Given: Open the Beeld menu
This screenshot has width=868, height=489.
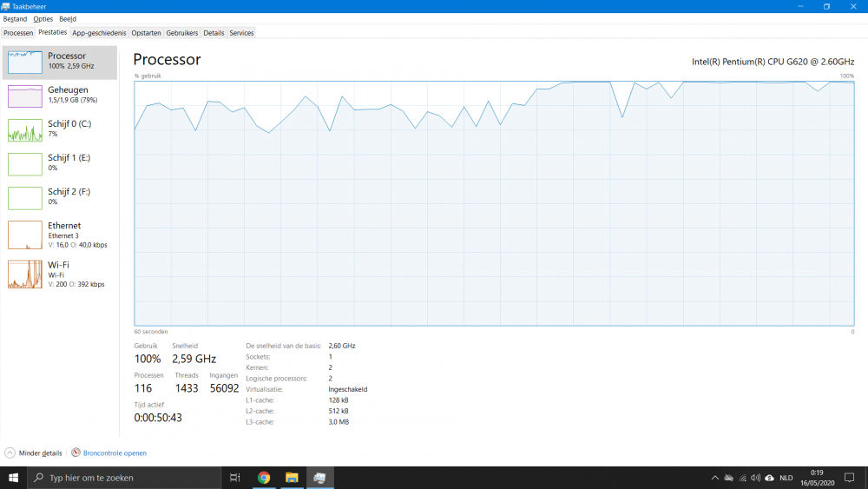Looking at the screenshot, I should click(68, 19).
